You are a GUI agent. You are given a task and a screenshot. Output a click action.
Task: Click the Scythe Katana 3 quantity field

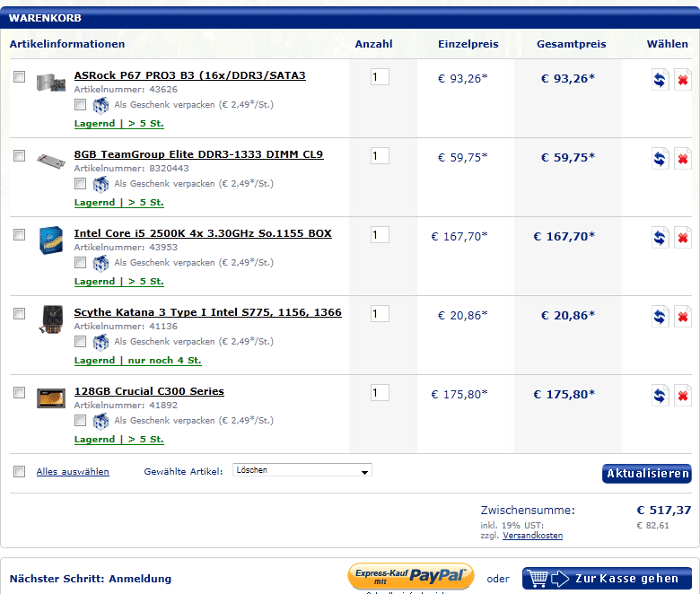point(380,314)
